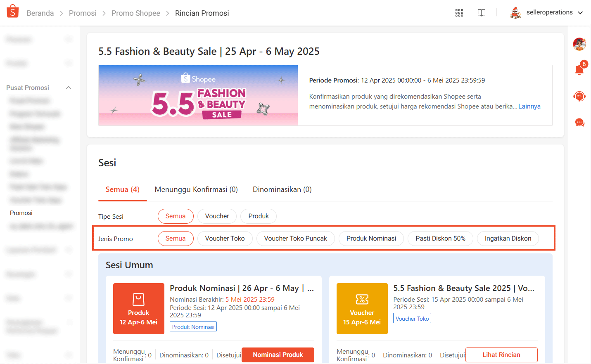The width and height of the screenshot is (591, 364).
Task: Click the Lihat Rincian button
Action: click(x=501, y=355)
